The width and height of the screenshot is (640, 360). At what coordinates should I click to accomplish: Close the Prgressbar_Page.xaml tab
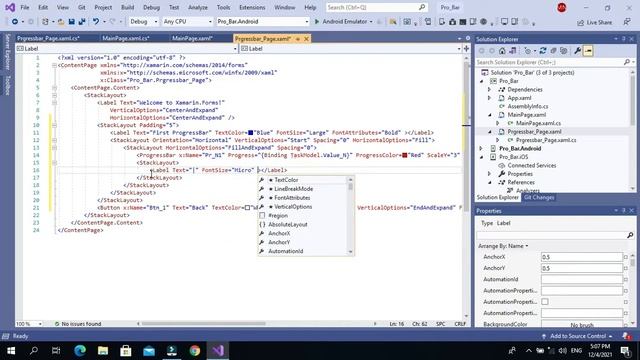click(x=306, y=38)
